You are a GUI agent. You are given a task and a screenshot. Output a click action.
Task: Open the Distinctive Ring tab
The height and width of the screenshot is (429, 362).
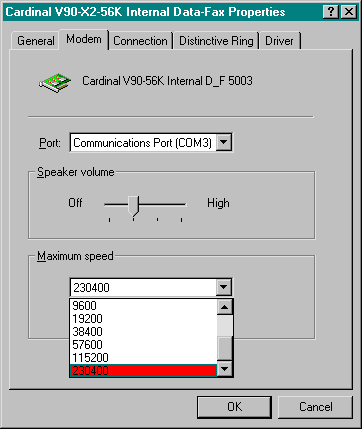(x=216, y=41)
